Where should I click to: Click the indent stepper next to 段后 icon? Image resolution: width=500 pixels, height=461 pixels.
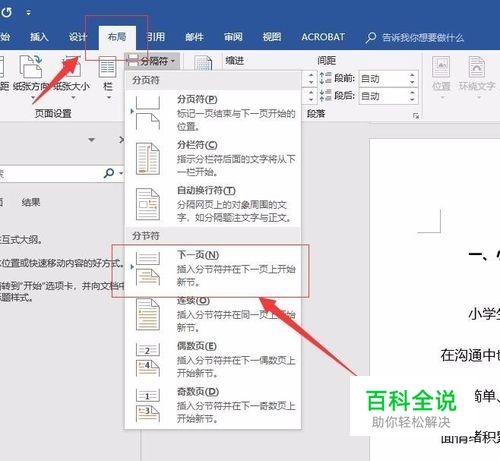pos(311,96)
